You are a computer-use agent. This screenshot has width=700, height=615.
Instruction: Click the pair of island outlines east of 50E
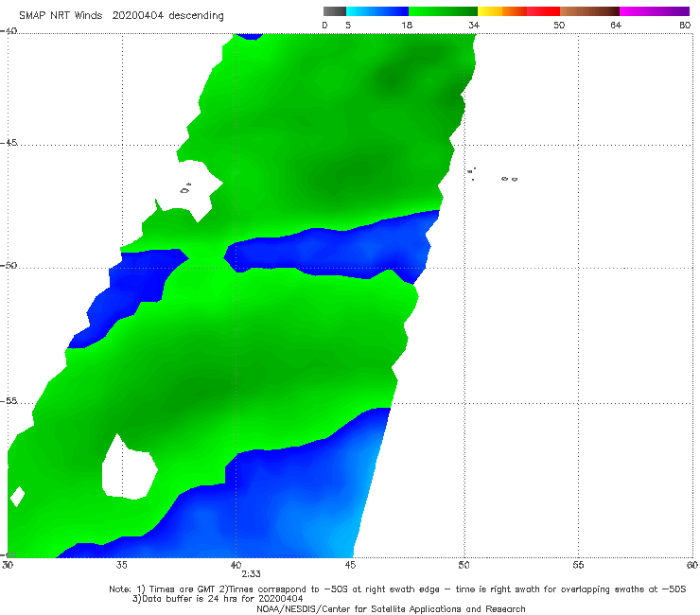[x=509, y=179]
